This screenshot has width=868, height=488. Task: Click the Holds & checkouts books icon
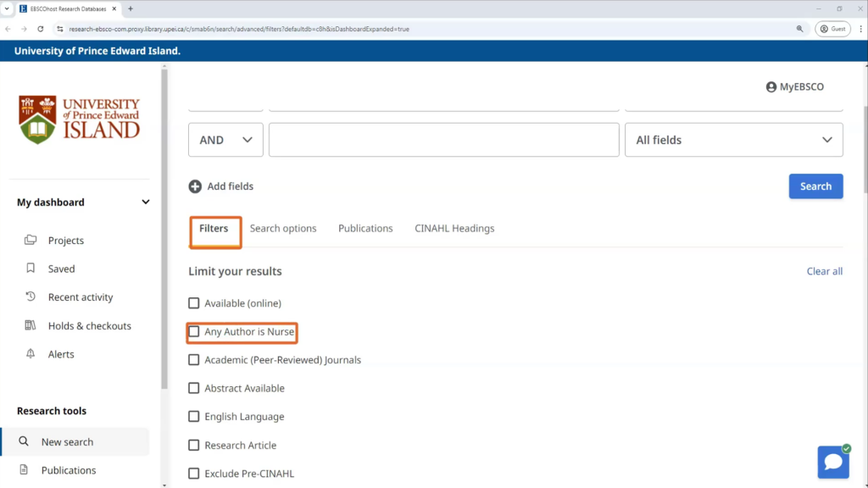click(31, 326)
